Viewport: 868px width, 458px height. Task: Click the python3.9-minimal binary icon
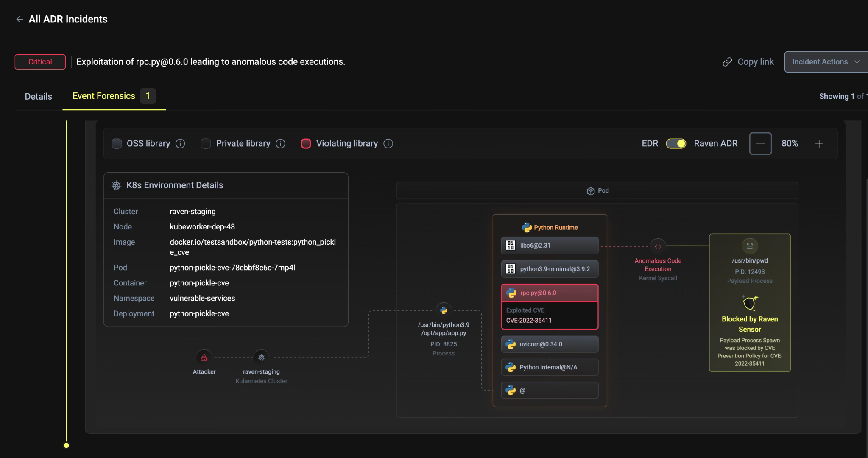point(511,269)
